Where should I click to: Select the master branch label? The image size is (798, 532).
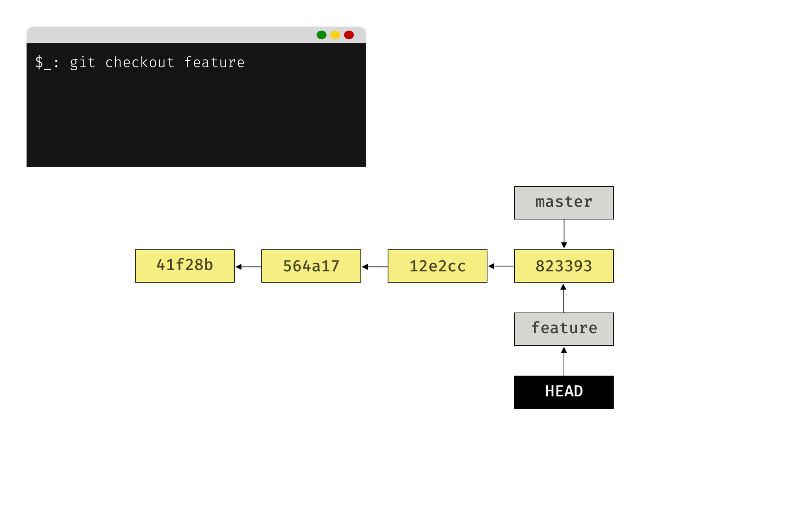564,203
